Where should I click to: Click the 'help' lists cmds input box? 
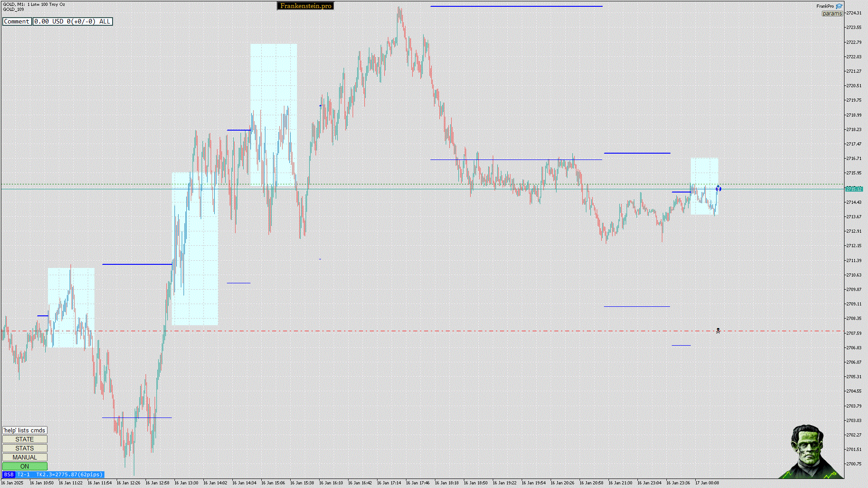tap(25, 430)
